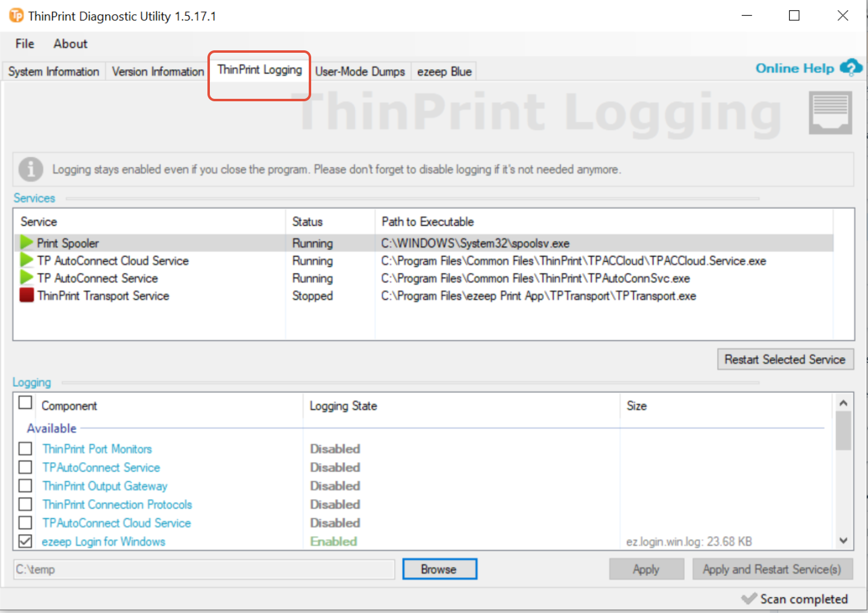The image size is (868, 613).
Task: Click the info icon beside logging notice
Action: (x=31, y=169)
